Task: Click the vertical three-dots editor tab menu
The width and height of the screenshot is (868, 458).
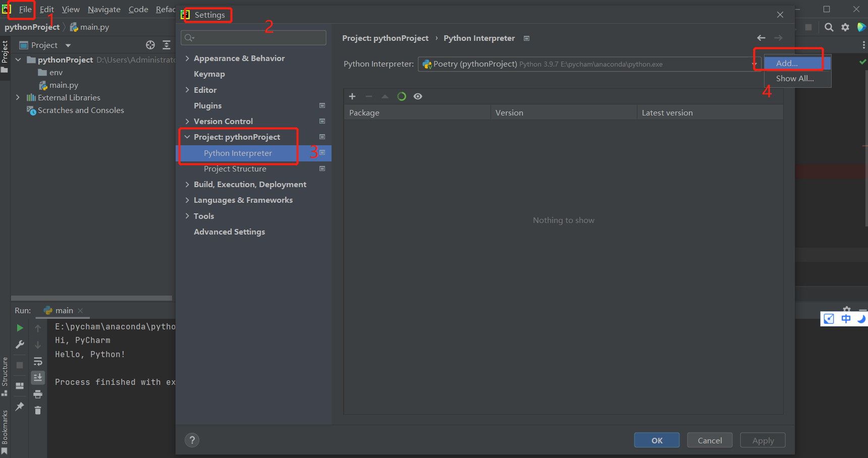Action: pos(863,45)
